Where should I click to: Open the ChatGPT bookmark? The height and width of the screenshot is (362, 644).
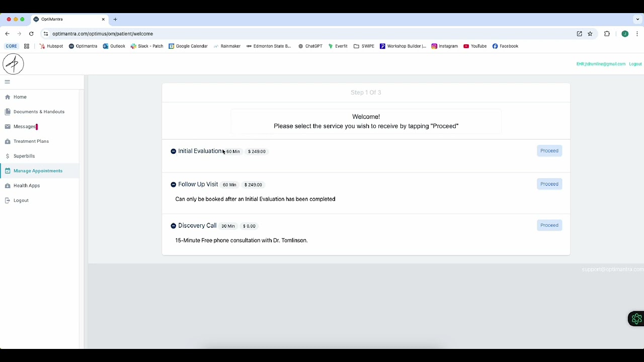pos(310,46)
